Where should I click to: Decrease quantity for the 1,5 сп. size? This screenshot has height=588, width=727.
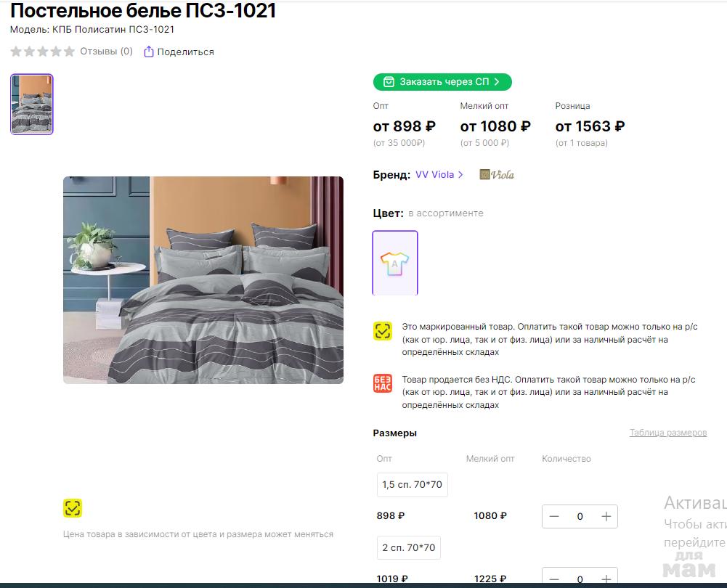[554, 516]
